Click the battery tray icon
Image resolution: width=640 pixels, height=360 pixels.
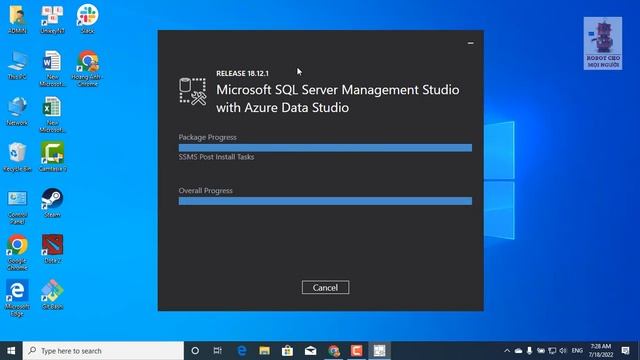pyautogui.click(x=541, y=351)
